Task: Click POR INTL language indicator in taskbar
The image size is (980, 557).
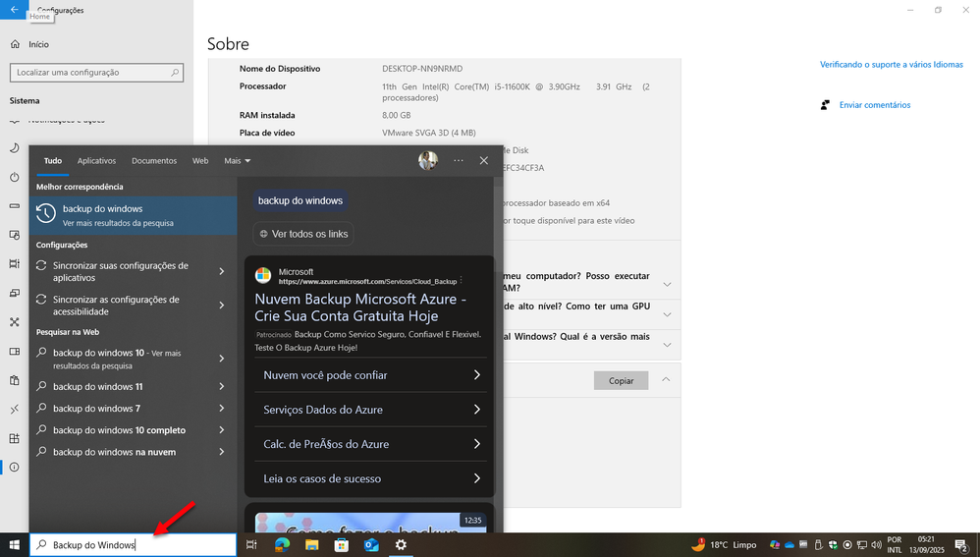Action: (895, 544)
